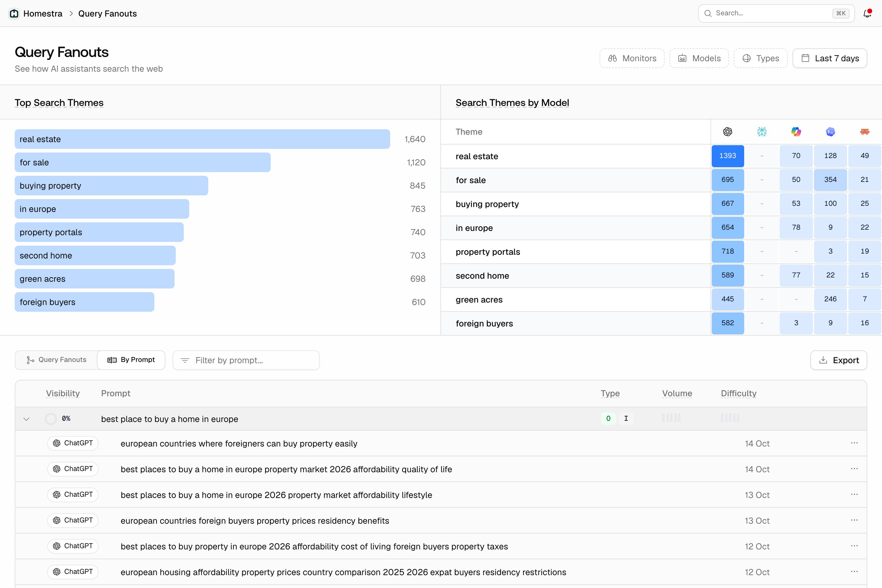
Task: Open row menu for 'foreign buyers property taxes' query
Action: (x=854, y=546)
